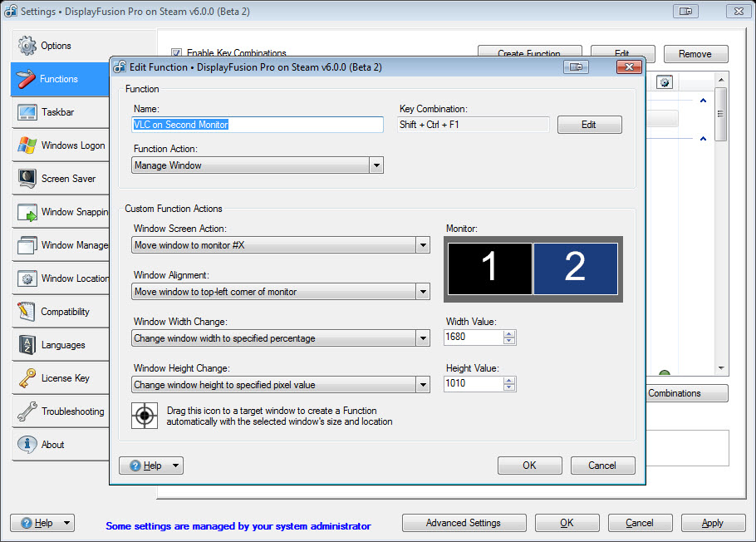Screen dimensions: 756x542
Task: Toggle Enable Key Combinations checkbox
Action: (176, 52)
